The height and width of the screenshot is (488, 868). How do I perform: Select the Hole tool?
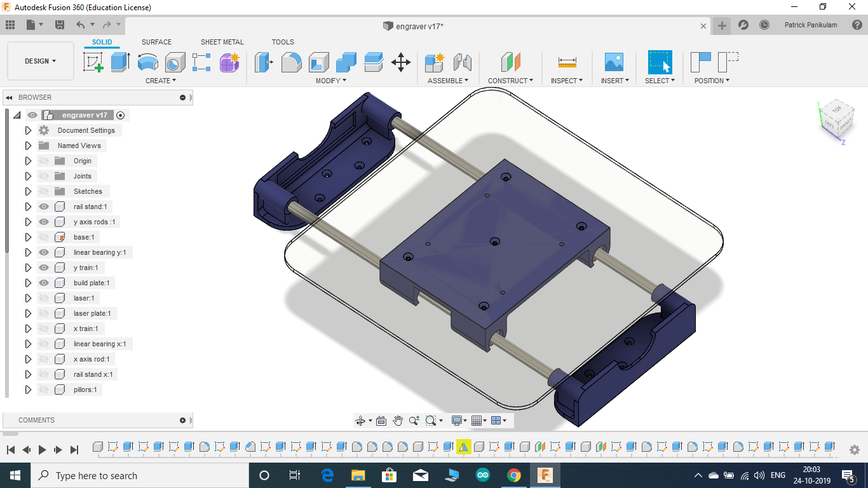(175, 62)
